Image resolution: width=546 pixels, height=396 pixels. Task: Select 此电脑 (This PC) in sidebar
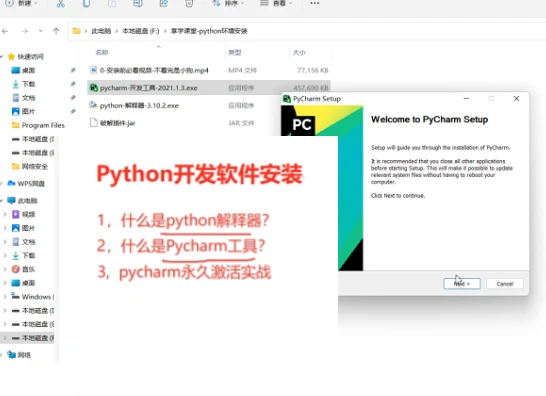click(x=28, y=201)
